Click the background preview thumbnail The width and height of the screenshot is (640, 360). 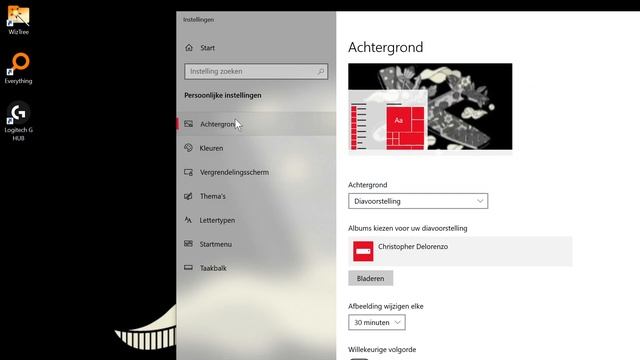[x=430, y=107]
